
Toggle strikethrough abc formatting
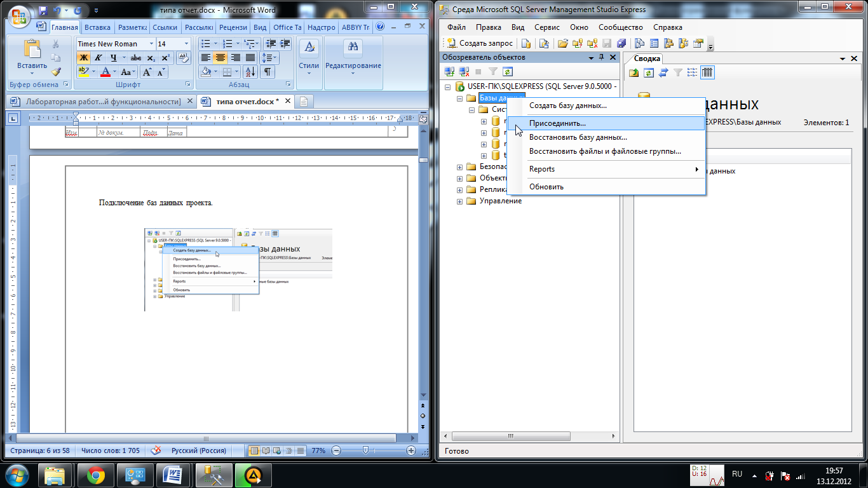(x=136, y=58)
